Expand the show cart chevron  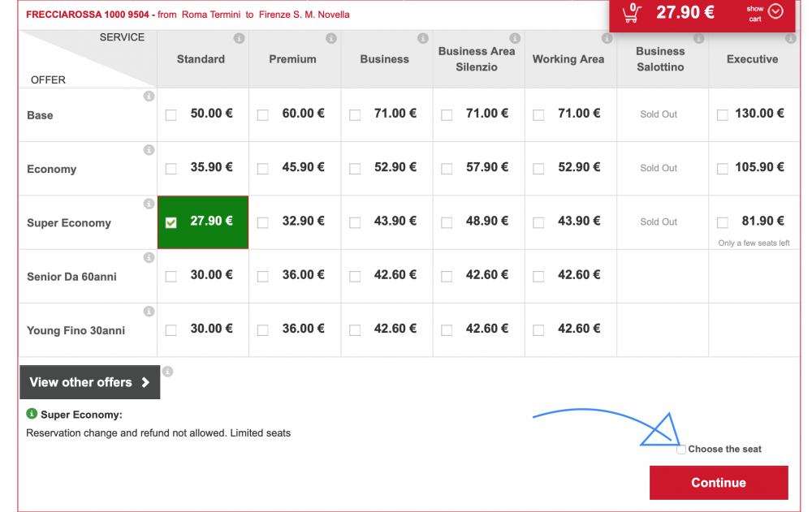click(x=775, y=11)
